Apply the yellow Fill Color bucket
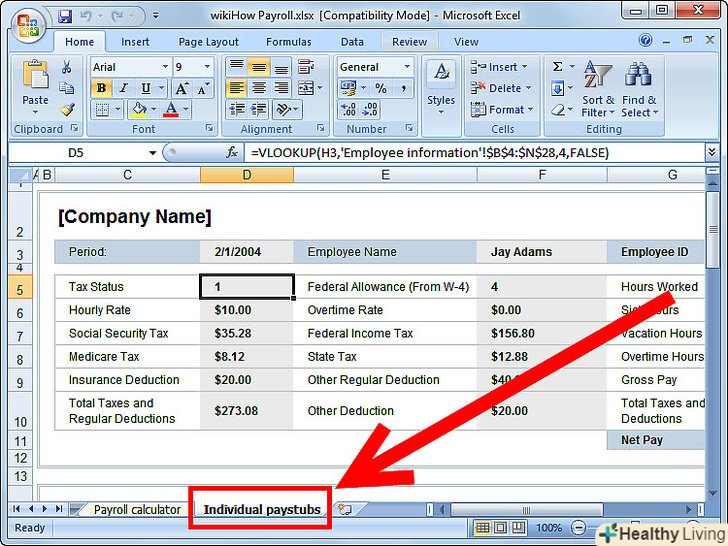 (139, 110)
